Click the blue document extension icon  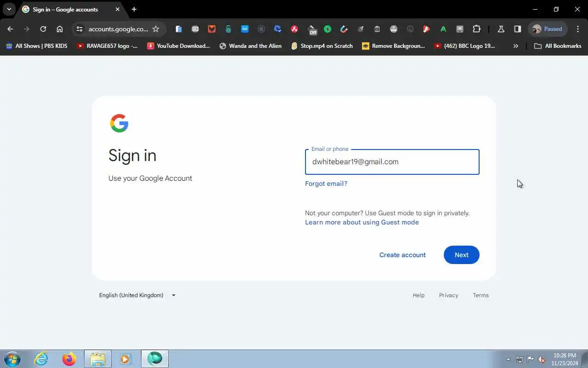(179, 29)
